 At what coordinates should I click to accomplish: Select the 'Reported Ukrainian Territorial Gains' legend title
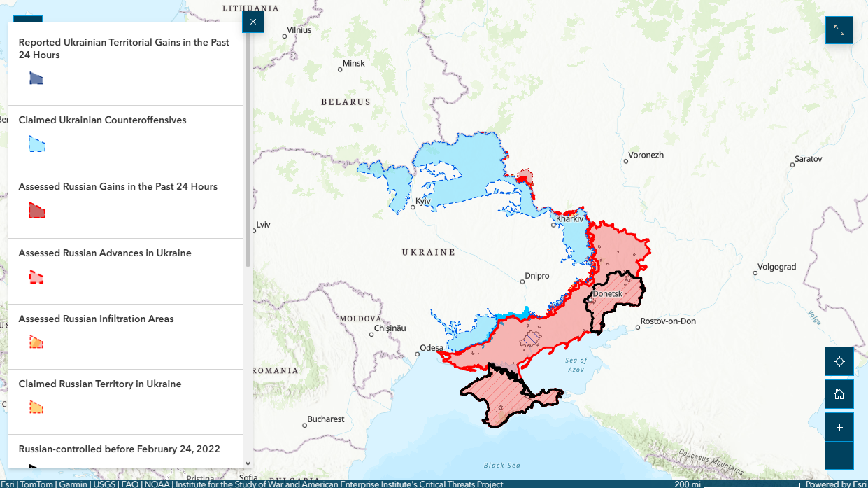tap(124, 48)
